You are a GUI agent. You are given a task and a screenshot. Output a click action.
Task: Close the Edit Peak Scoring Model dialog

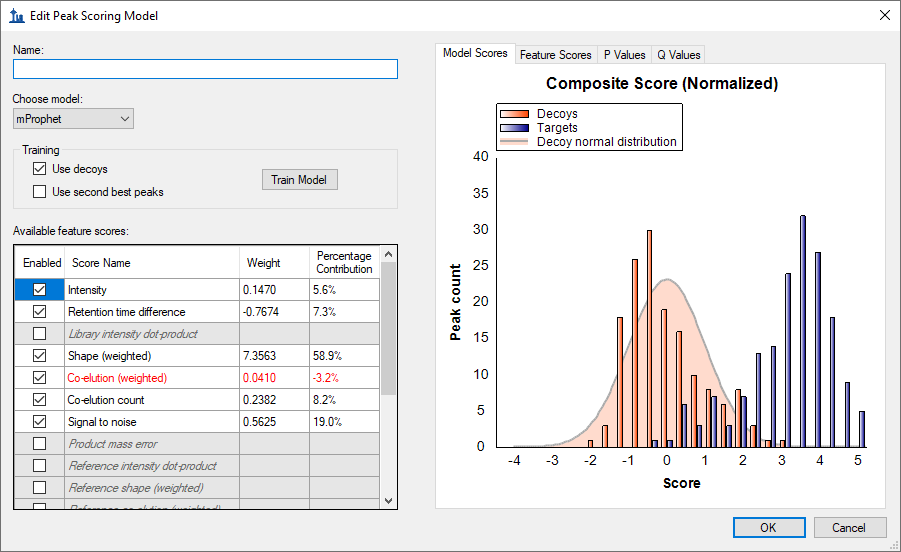884,15
